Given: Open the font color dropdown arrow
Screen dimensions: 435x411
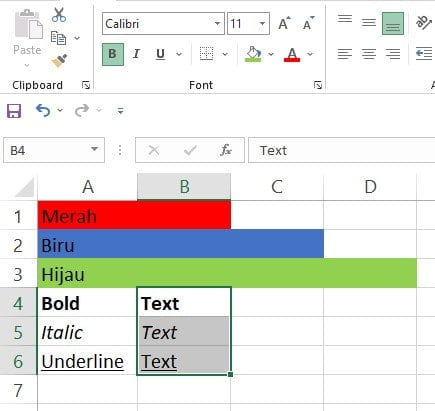Looking at the screenshot, I should click(x=310, y=54).
